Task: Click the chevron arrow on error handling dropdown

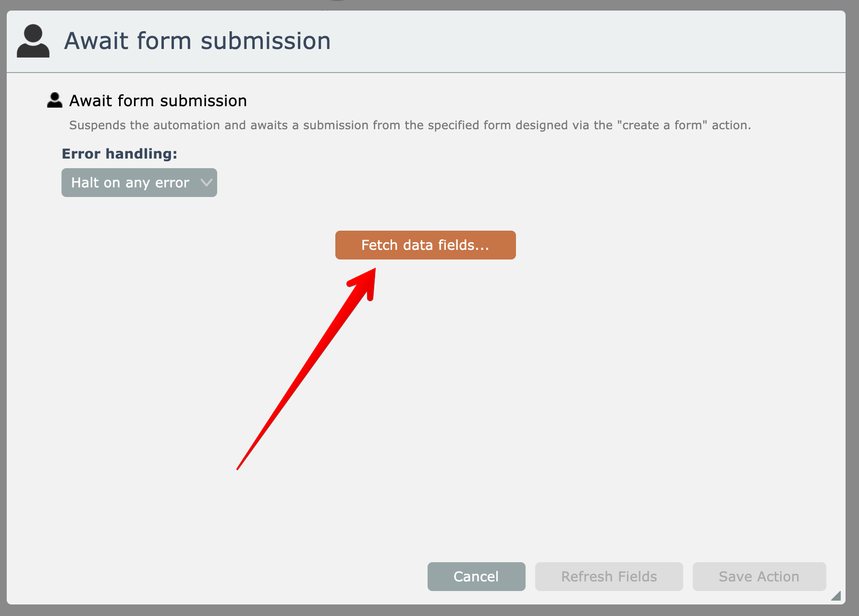Action: click(206, 183)
